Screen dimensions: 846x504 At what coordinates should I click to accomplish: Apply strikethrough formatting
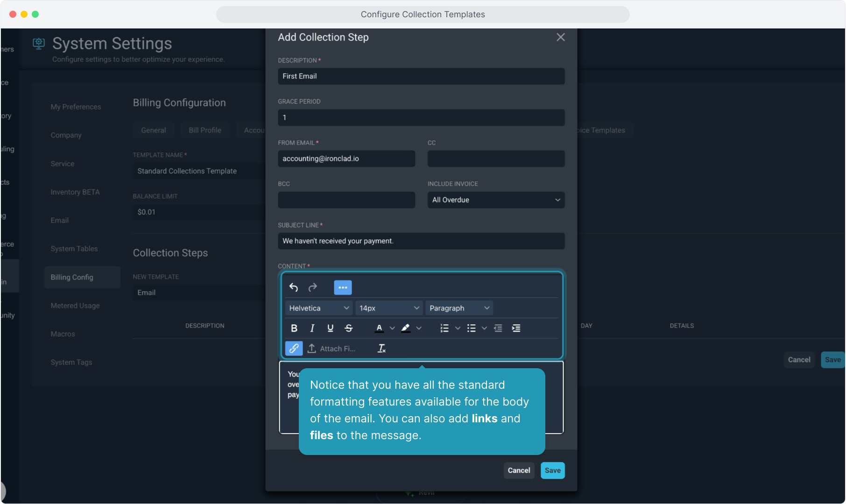(349, 328)
